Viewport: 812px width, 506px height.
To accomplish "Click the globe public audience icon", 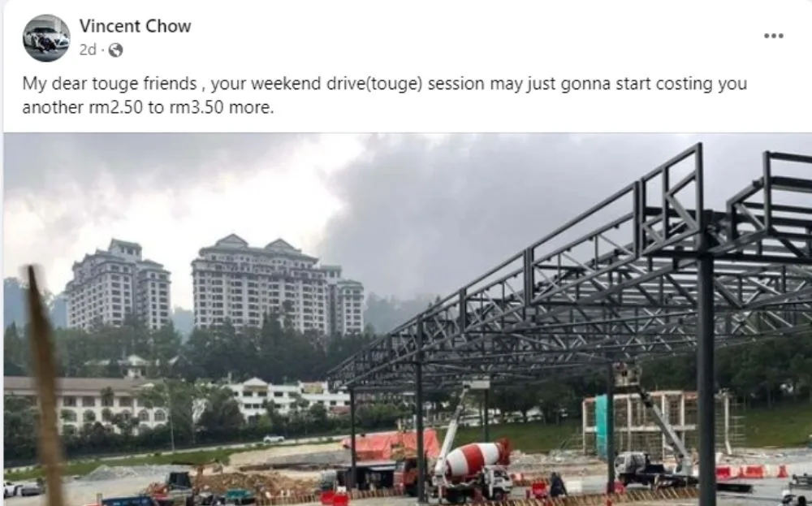I will 116,50.
